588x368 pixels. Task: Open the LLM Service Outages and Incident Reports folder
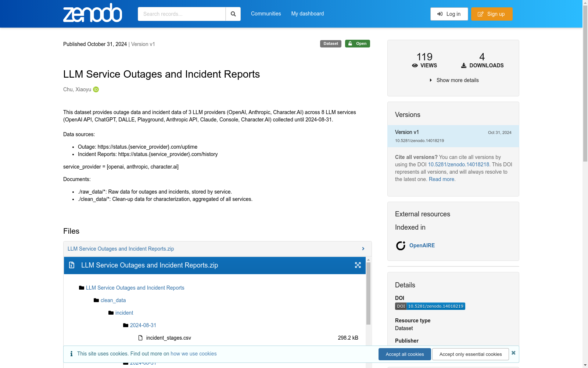(x=135, y=288)
